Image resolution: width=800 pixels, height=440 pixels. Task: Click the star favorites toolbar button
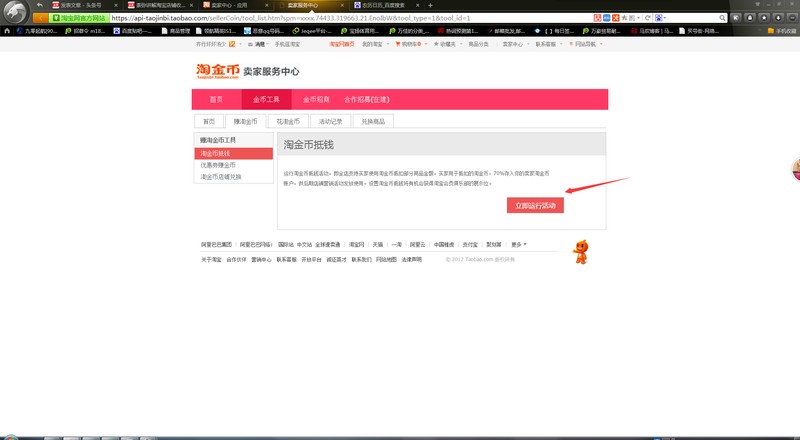point(764,18)
